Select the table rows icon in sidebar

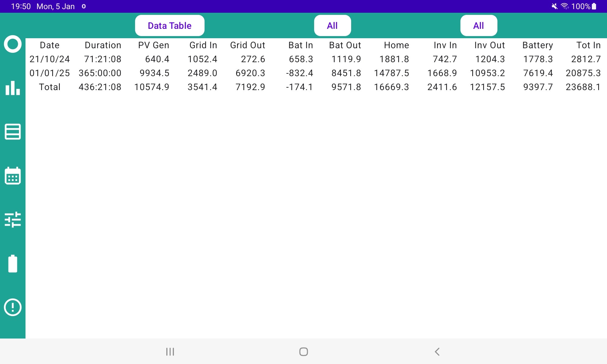[13, 132]
